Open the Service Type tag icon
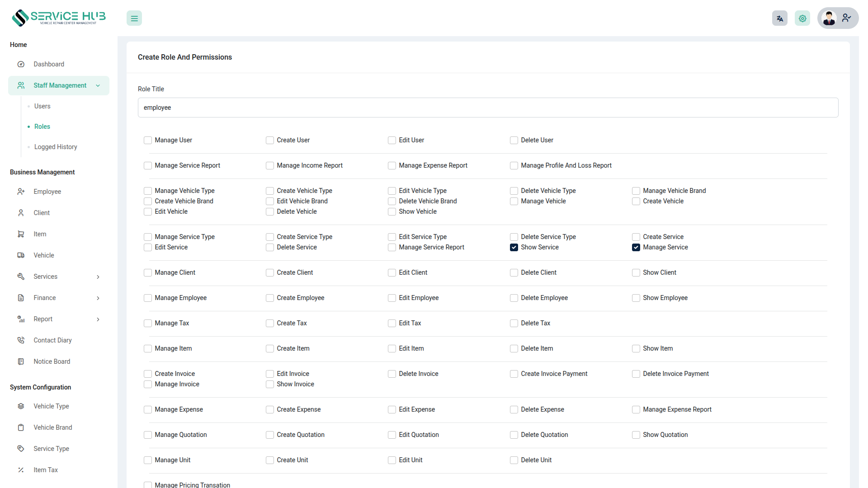 [21, 449]
